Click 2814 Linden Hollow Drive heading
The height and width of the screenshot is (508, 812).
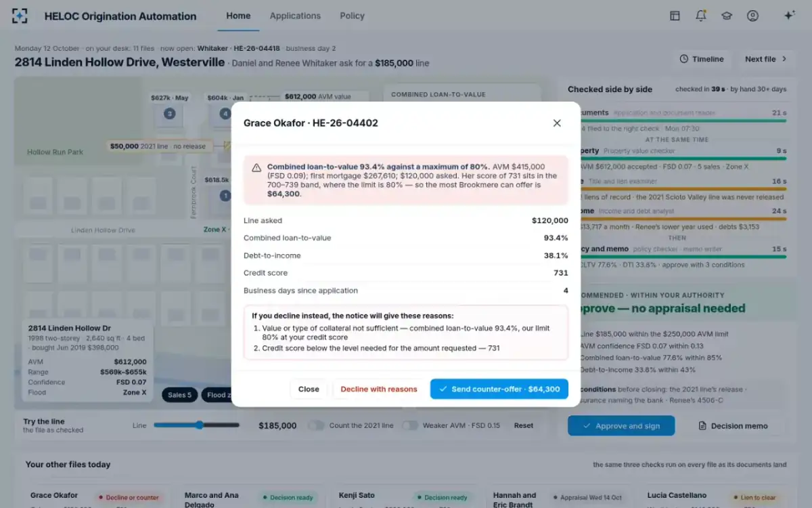(x=120, y=62)
